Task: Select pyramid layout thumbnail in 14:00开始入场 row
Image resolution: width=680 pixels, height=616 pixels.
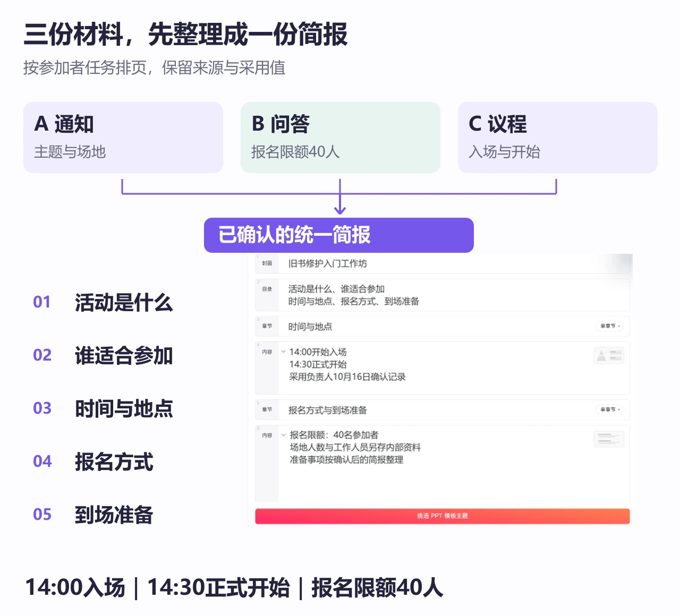Action: coord(609,356)
